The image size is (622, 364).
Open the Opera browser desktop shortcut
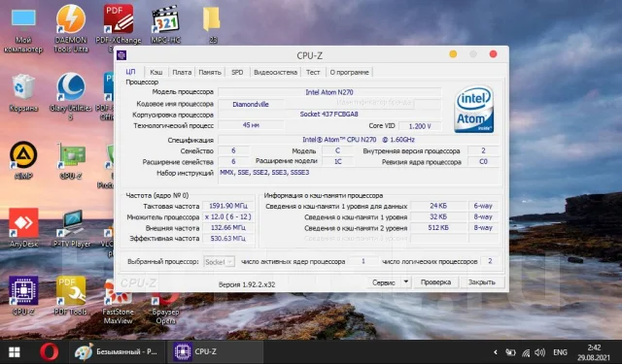click(x=166, y=309)
